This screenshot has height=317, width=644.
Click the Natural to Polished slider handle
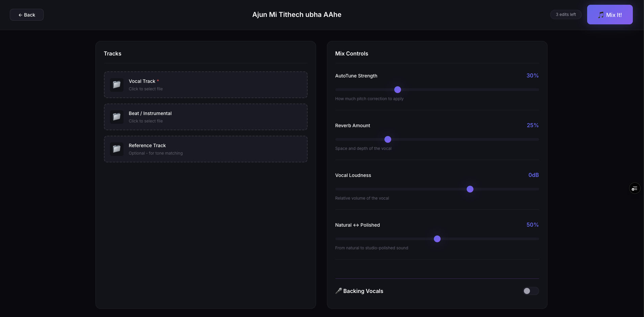click(x=437, y=239)
